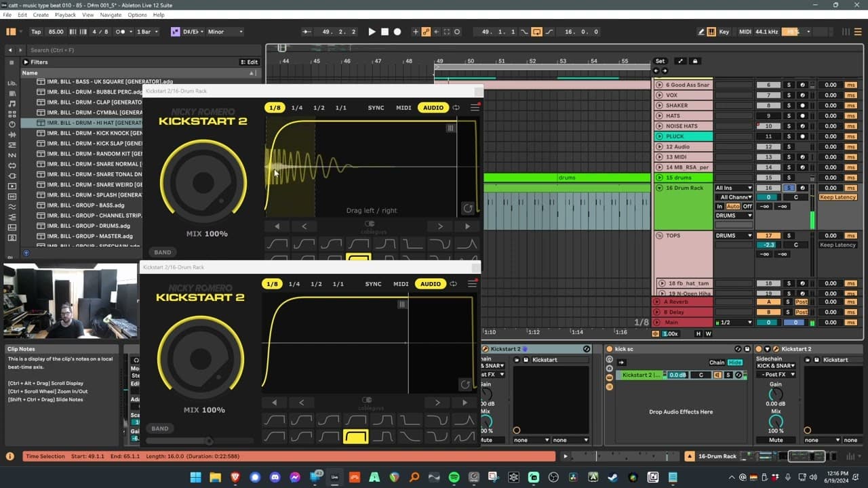
Task: Fold the 16 Drum Rack track
Action: point(659,188)
